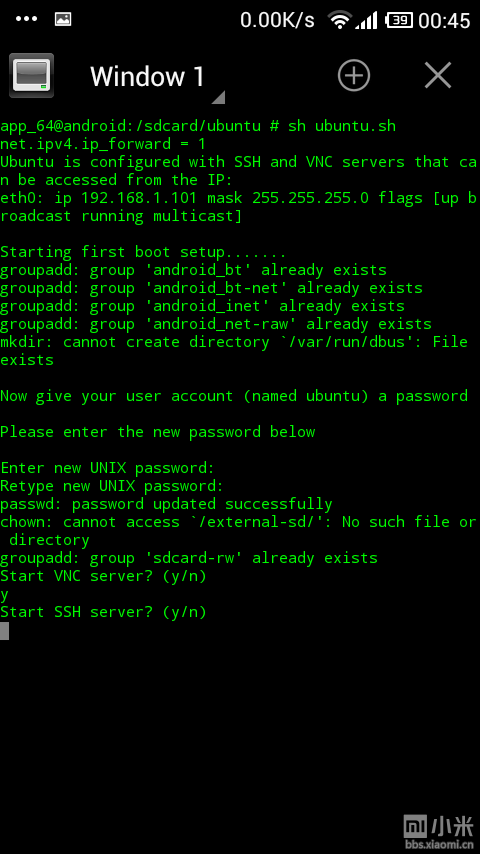
Task: Close the current terminal window with X
Action: click(438, 75)
